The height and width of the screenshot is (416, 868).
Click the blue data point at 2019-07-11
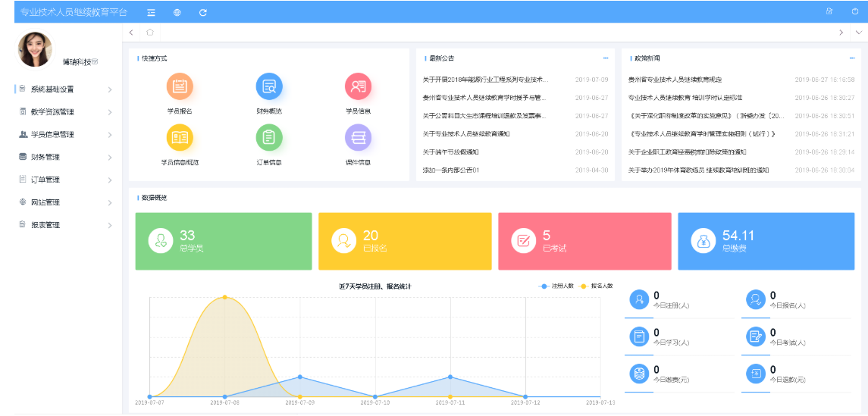[450, 377]
